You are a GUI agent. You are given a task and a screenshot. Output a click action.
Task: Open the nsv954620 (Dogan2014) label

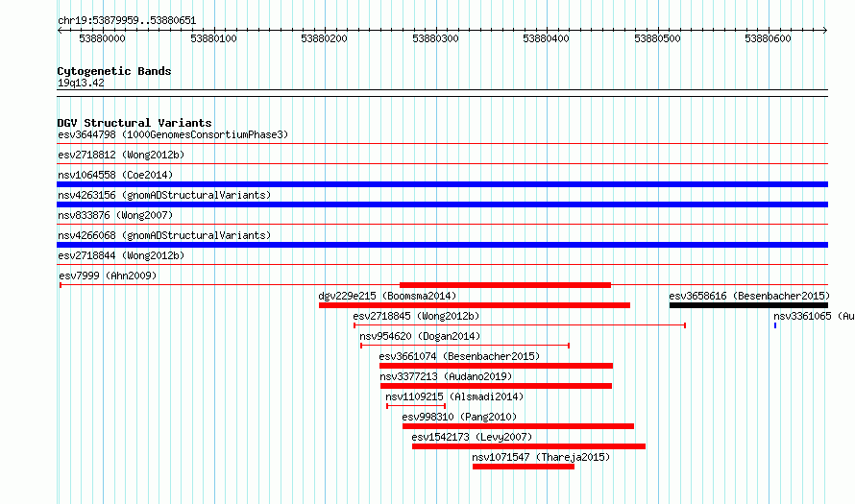(420, 336)
